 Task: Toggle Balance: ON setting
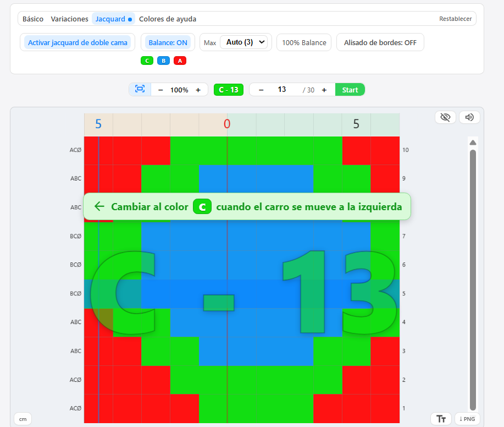pos(168,42)
